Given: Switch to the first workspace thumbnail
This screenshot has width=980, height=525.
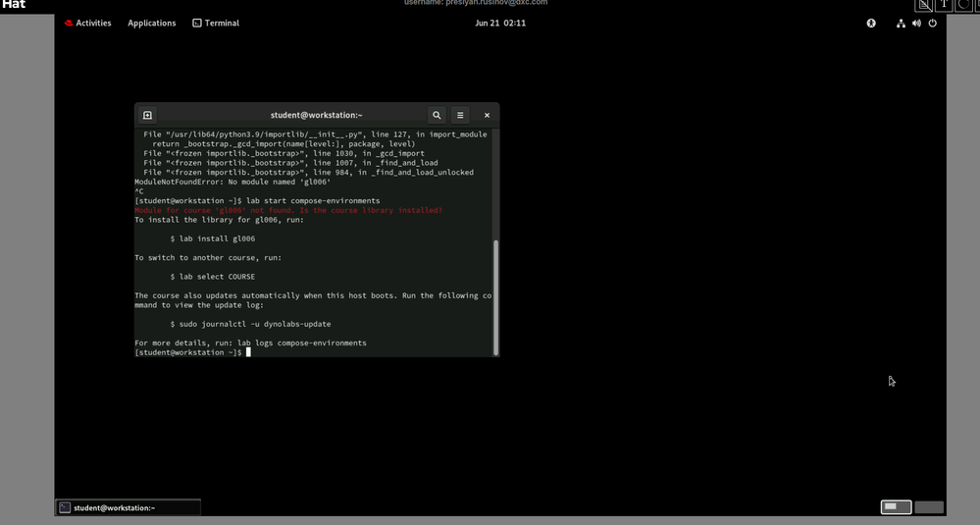Looking at the screenshot, I should (896, 507).
